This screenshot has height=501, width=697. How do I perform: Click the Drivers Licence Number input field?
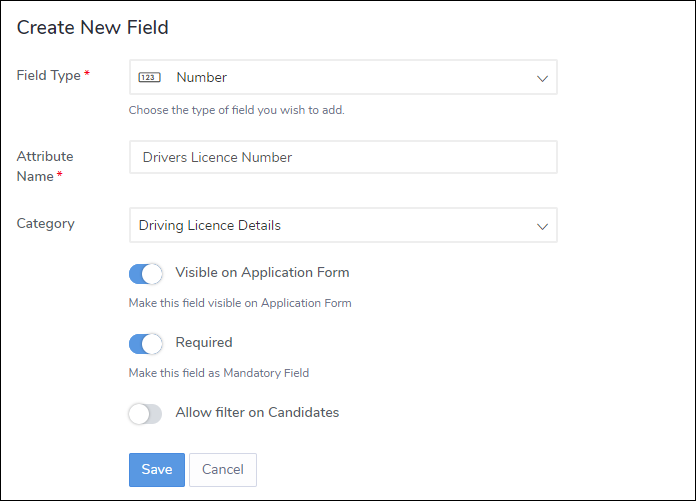[x=342, y=157]
